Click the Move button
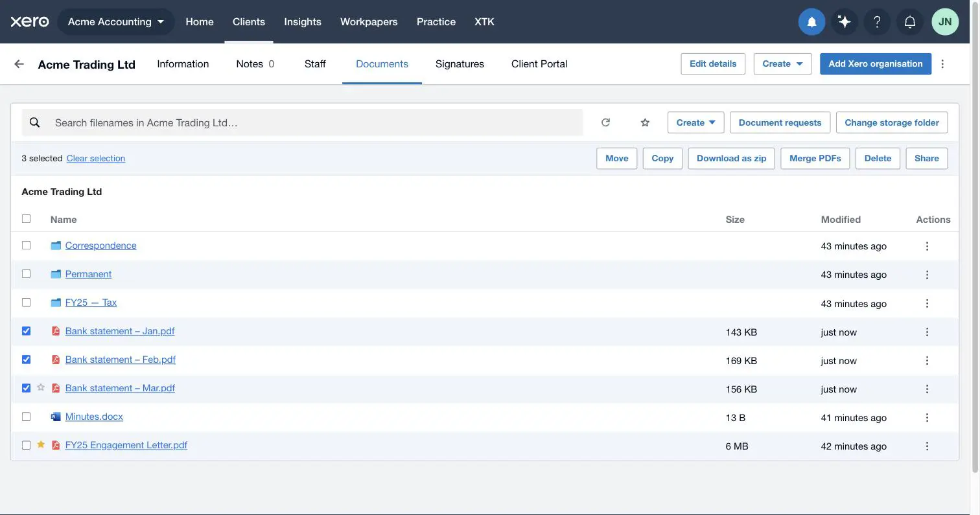 (617, 158)
